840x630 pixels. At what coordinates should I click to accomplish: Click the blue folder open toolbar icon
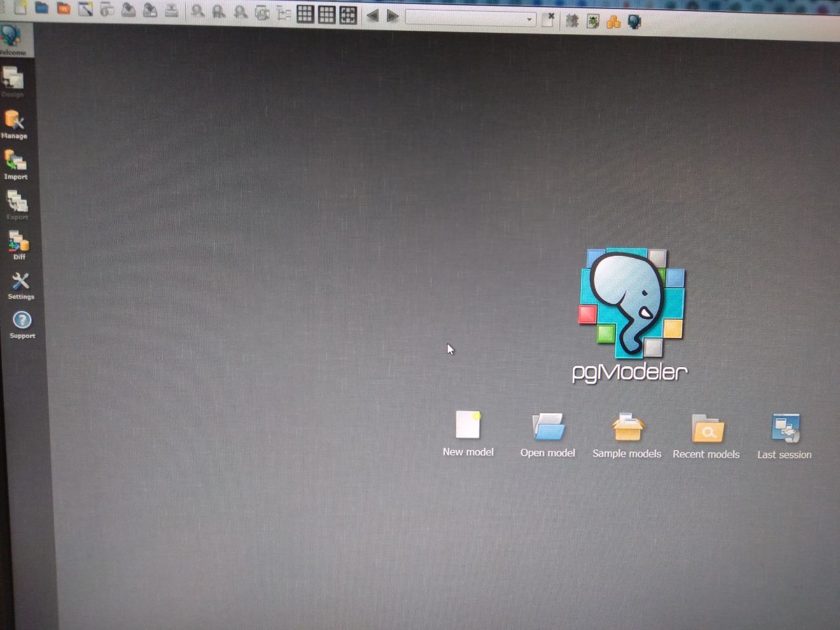[42, 8]
